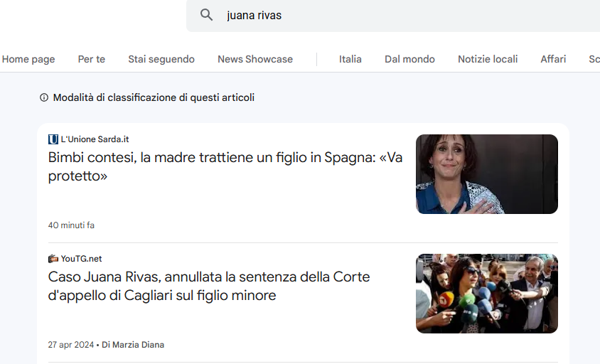This screenshot has height=364, width=600.
Task: Open the "Caso Juana Rivas" article headline
Action: [x=209, y=286]
